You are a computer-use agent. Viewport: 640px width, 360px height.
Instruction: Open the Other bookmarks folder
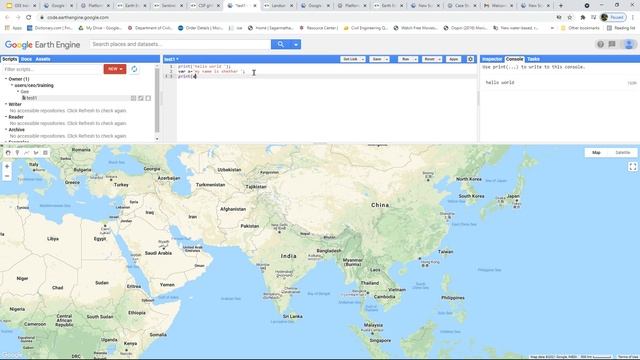pyautogui.click(x=580, y=28)
